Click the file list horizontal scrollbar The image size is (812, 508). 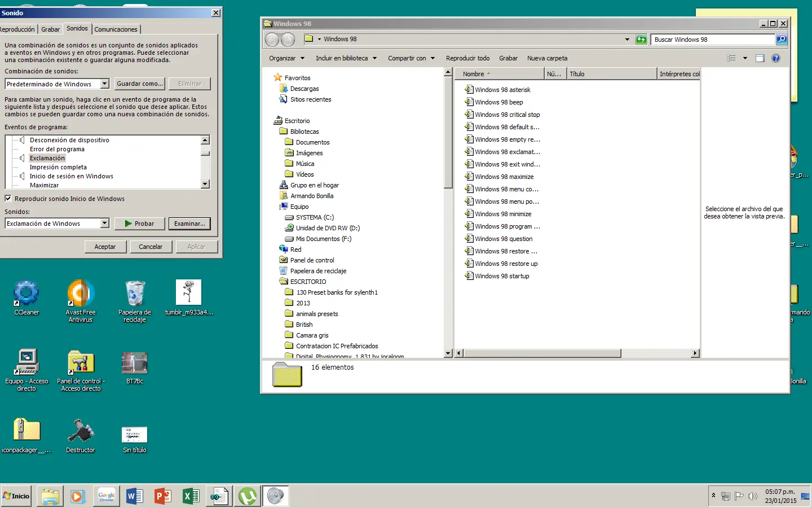tap(541, 353)
